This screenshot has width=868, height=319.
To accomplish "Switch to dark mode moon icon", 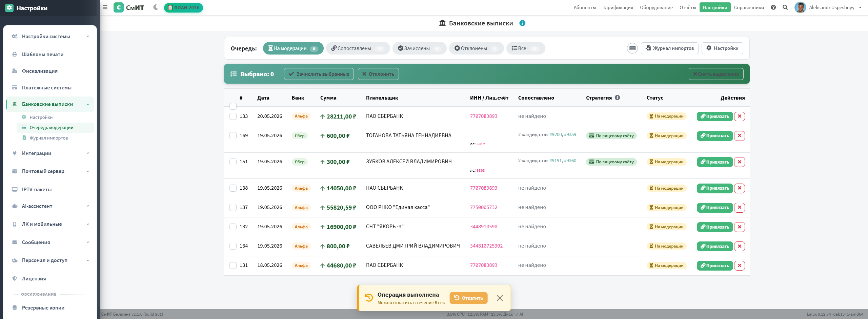I will pyautogui.click(x=156, y=7).
